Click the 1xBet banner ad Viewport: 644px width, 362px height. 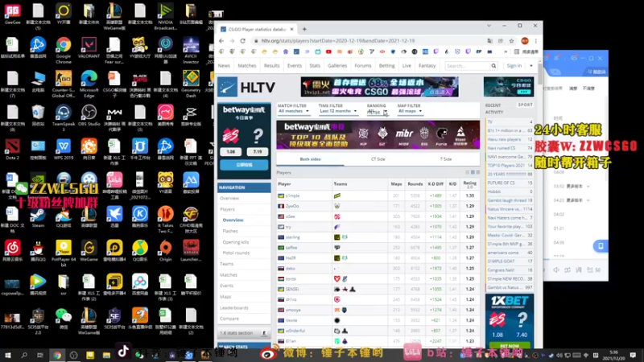tap(510, 321)
